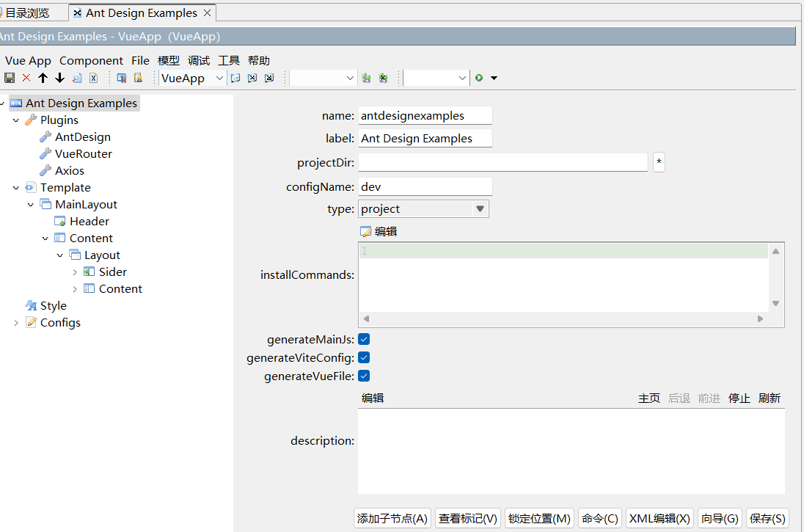
Task: Expand the Configs tree node
Action: pos(16,323)
